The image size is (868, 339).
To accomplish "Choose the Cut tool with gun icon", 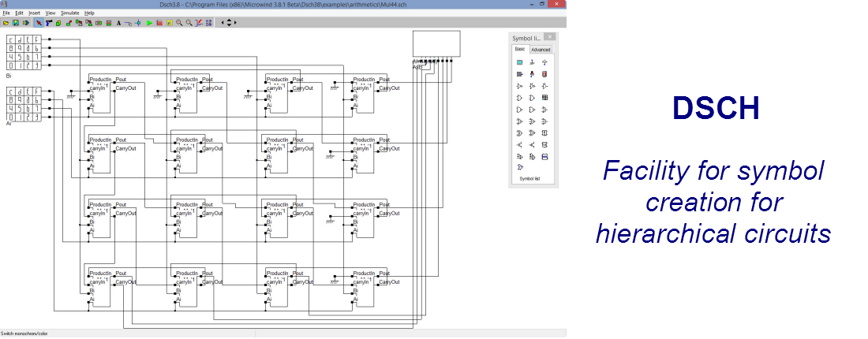I will tap(49, 23).
